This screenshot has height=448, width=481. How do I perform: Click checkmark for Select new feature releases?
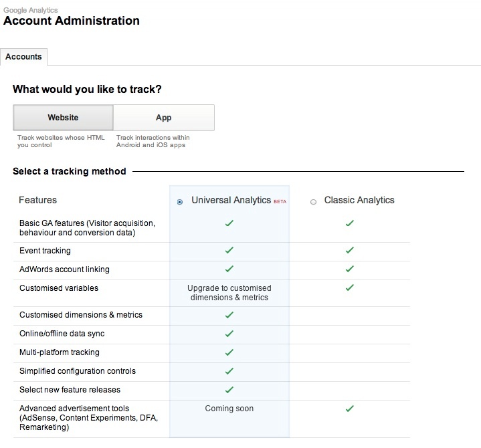coord(229,390)
